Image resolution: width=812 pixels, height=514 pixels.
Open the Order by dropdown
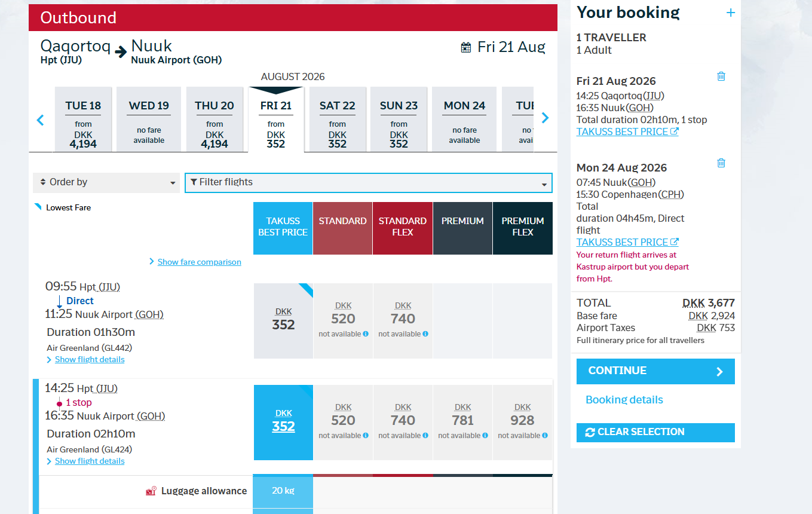point(106,182)
